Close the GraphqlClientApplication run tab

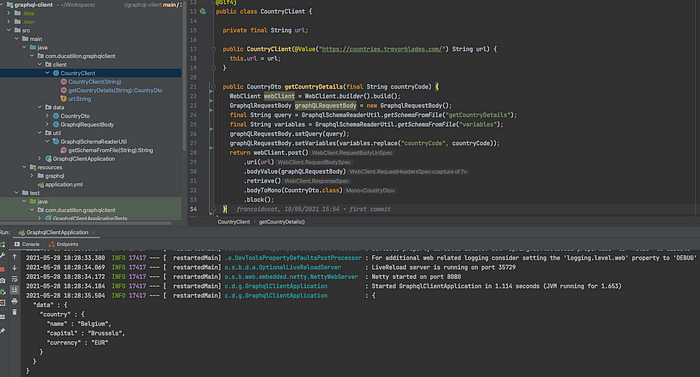[x=93, y=233]
